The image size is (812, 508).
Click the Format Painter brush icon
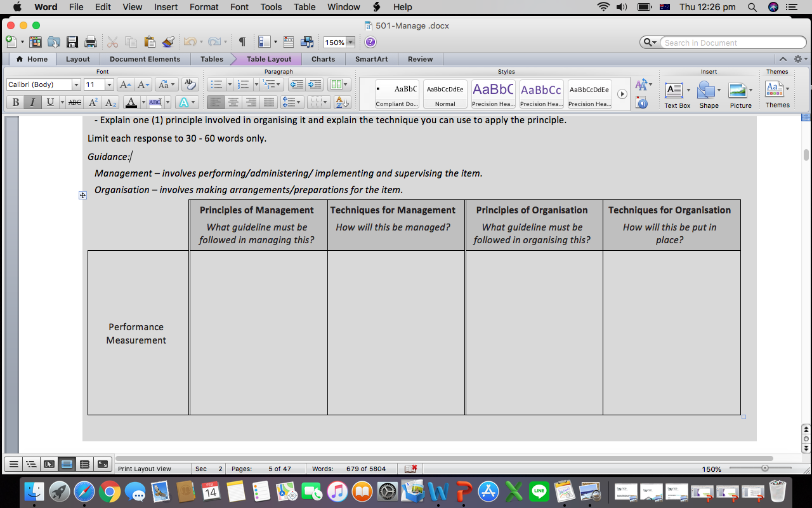pyautogui.click(x=167, y=41)
